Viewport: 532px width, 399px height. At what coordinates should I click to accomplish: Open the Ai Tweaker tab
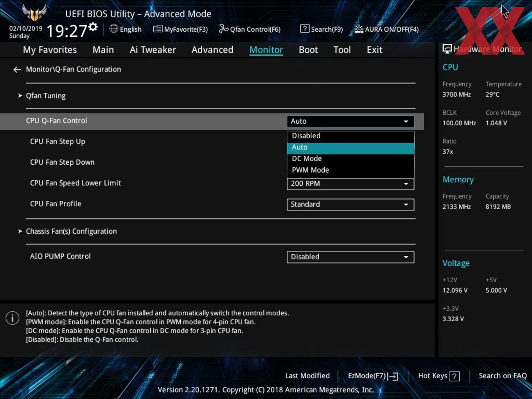pos(153,50)
